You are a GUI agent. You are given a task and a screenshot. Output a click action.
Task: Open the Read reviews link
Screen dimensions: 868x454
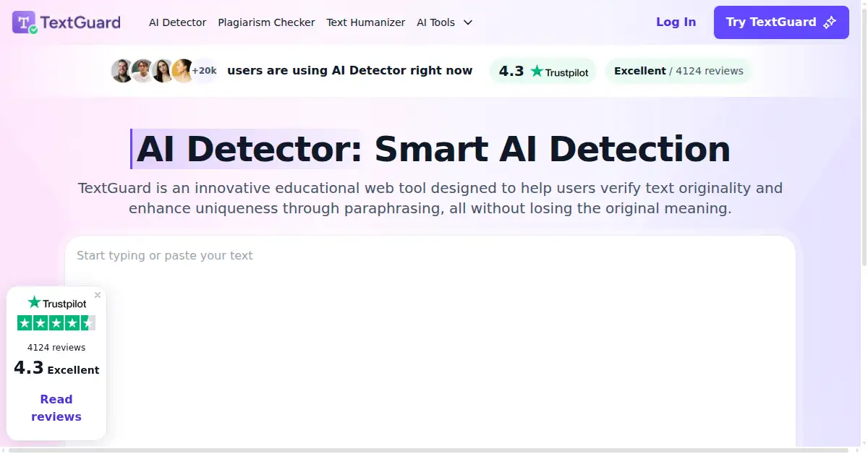coord(56,408)
